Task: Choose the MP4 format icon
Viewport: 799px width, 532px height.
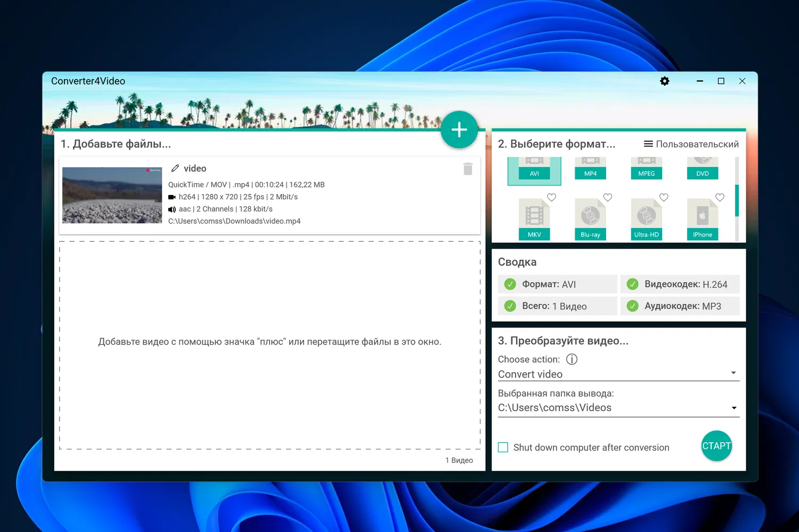Action: click(590, 169)
